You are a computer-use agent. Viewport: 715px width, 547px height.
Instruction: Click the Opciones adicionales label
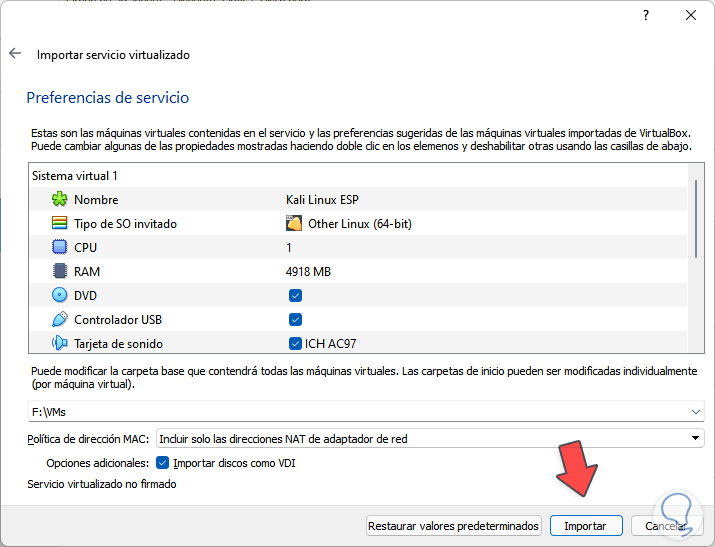click(x=98, y=463)
